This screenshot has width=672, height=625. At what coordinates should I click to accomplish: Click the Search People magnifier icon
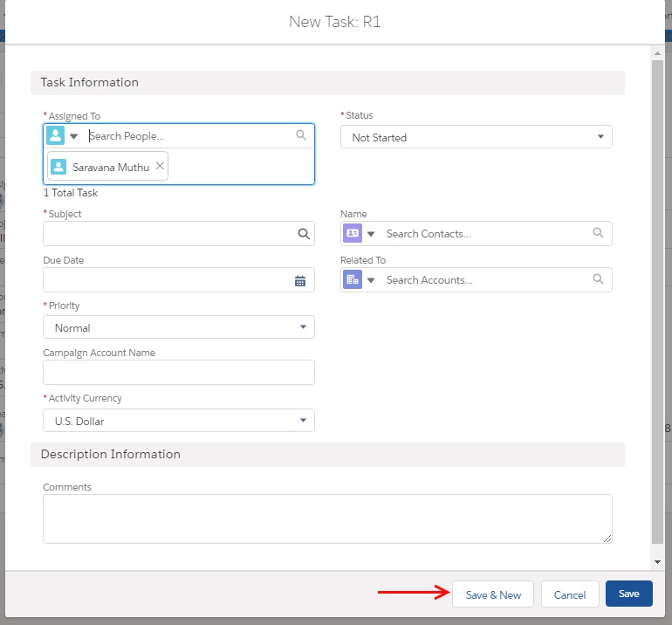(301, 135)
